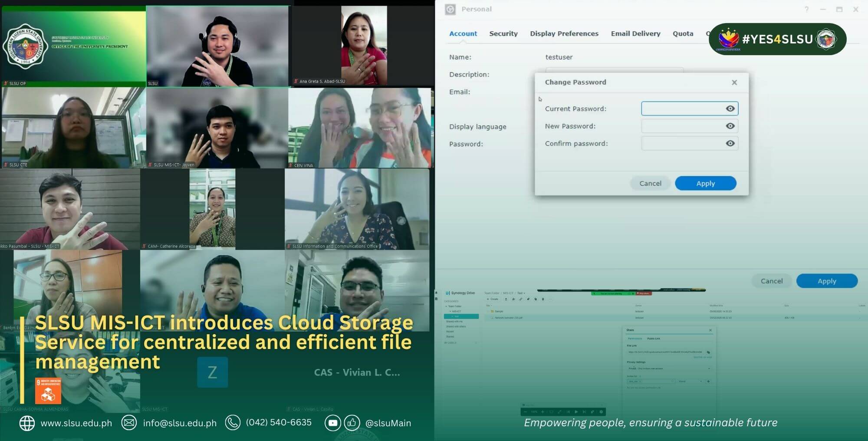Click Cancel in the Change Password dialog
The width and height of the screenshot is (868, 441).
point(650,184)
